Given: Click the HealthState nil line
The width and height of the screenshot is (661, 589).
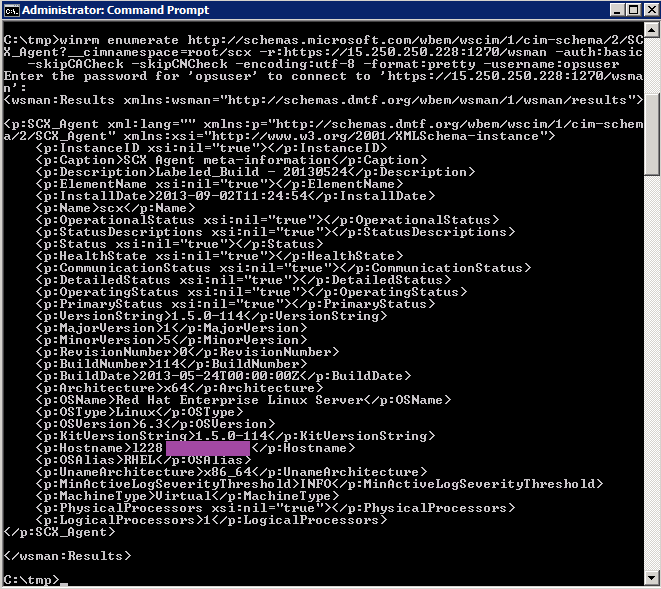Looking at the screenshot, I should tap(219, 256).
